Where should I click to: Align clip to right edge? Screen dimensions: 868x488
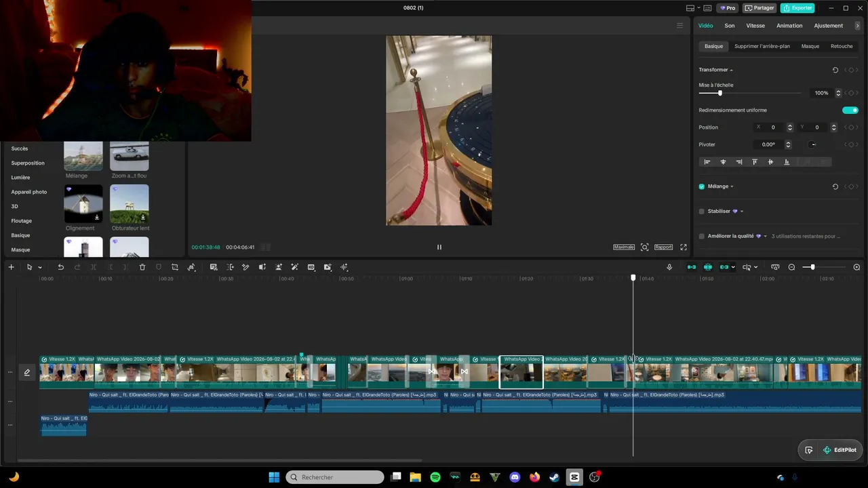click(738, 162)
